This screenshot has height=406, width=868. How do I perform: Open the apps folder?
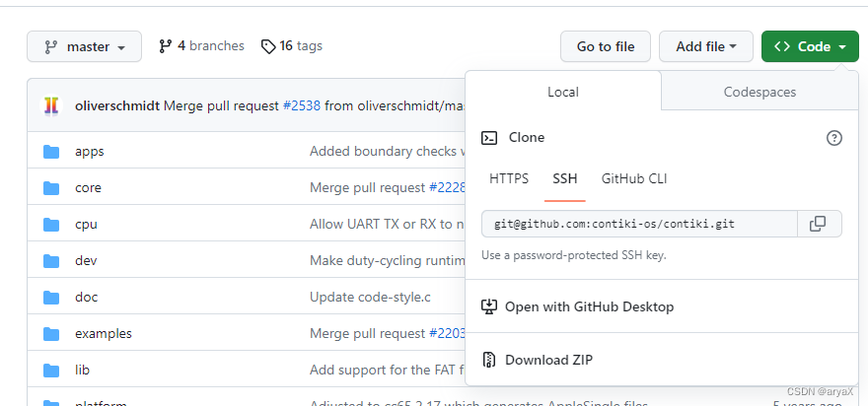(x=89, y=151)
